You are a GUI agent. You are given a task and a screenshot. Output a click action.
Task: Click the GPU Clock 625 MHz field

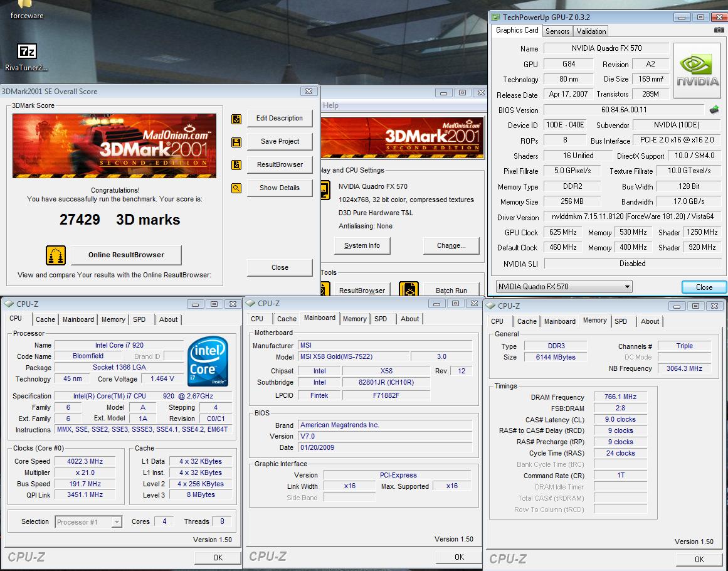click(x=562, y=232)
